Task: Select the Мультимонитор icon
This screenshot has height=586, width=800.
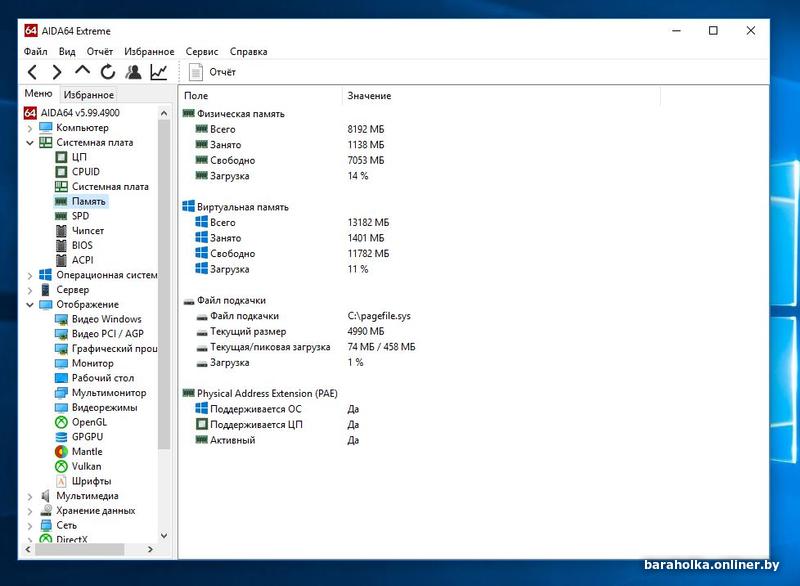Action: (x=61, y=393)
